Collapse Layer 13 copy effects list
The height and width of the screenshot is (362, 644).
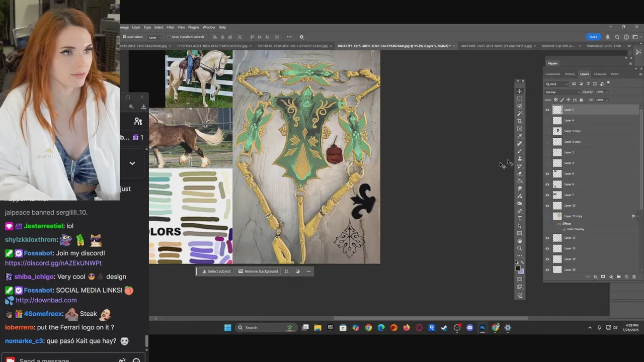[x=638, y=216]
